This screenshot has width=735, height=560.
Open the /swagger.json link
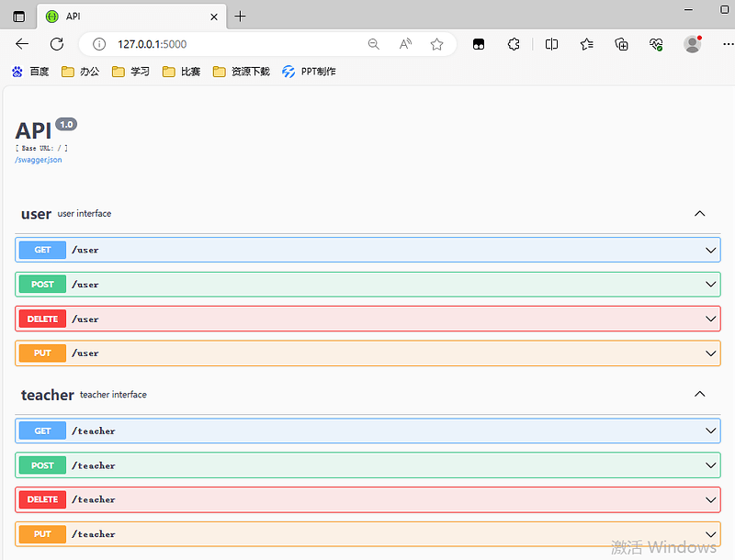(39, 160)
